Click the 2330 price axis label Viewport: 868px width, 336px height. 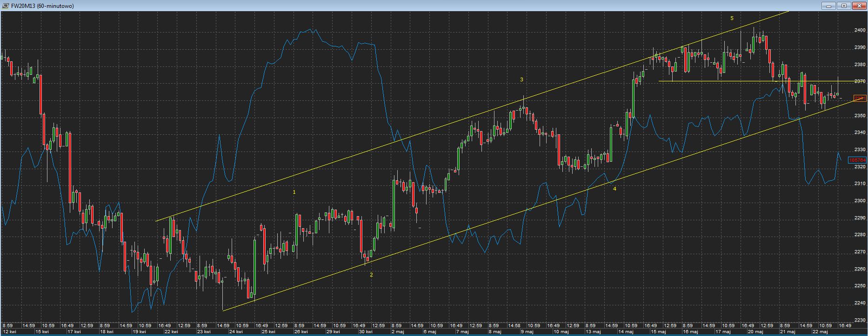pyautogui.click(x=860, y=150)
